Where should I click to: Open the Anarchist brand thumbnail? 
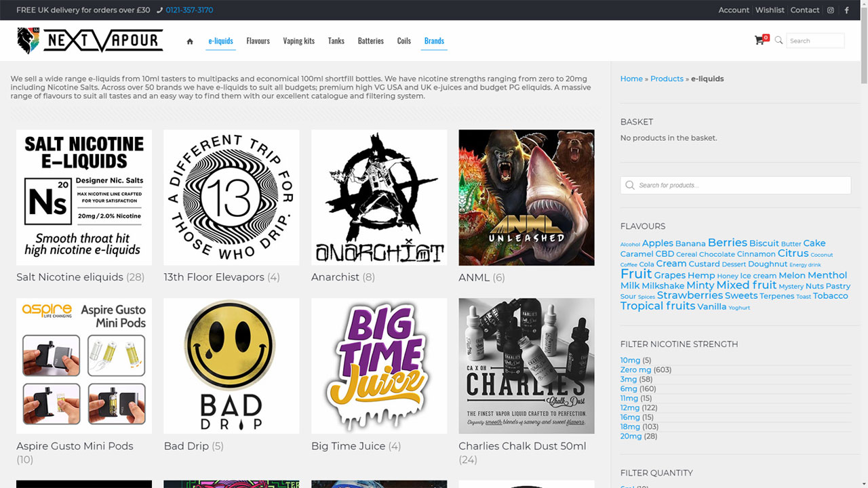[x=379, y=197]
